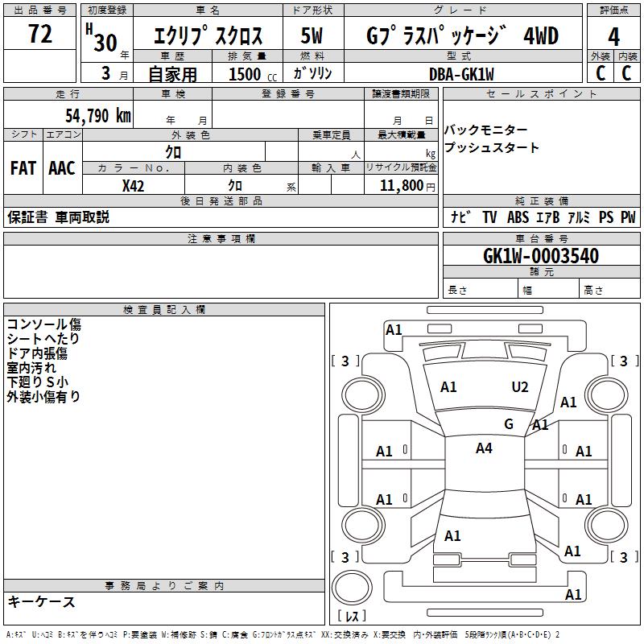Click the ABS equipment entry

518,217
